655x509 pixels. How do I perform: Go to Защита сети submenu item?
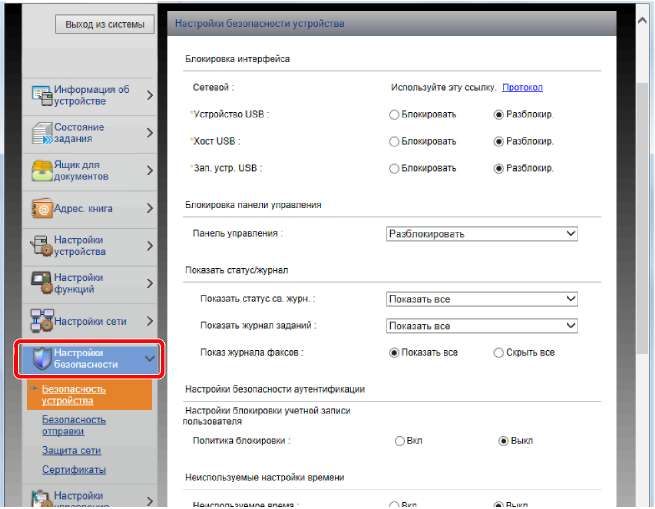tap(71, 451)
